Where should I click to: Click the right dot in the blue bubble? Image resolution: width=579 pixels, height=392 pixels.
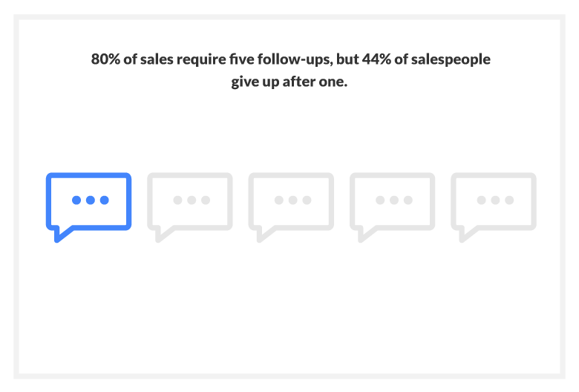(105, 200)
